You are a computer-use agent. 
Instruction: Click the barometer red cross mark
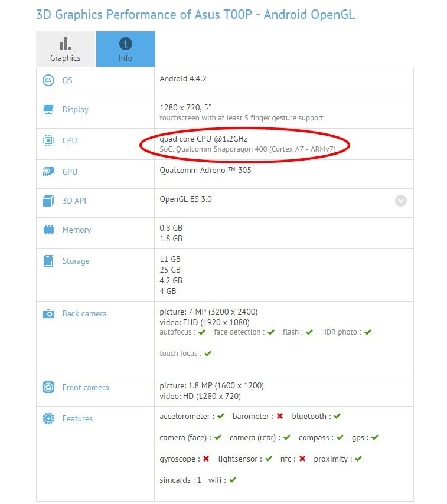tap(280, 416)
